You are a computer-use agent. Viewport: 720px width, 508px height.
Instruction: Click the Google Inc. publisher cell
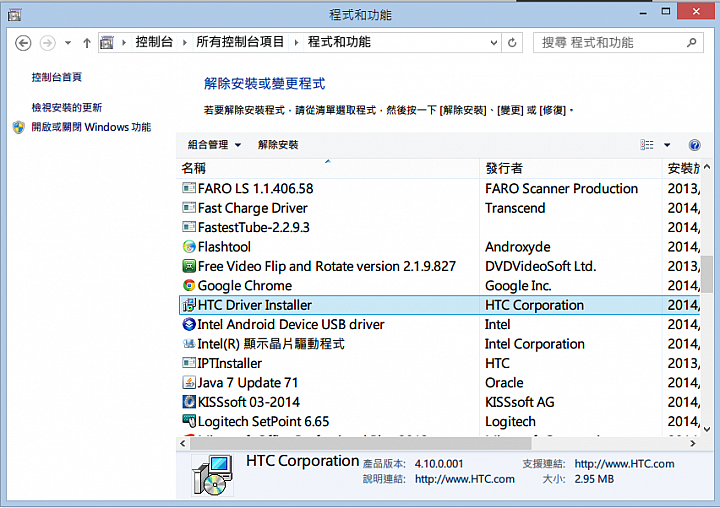coord(518,286)
